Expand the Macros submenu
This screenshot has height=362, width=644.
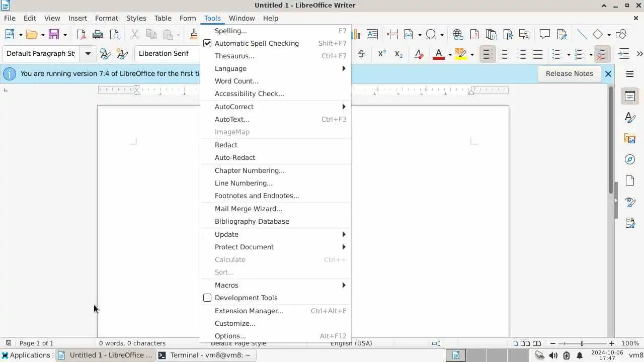(x=276, y=285)
